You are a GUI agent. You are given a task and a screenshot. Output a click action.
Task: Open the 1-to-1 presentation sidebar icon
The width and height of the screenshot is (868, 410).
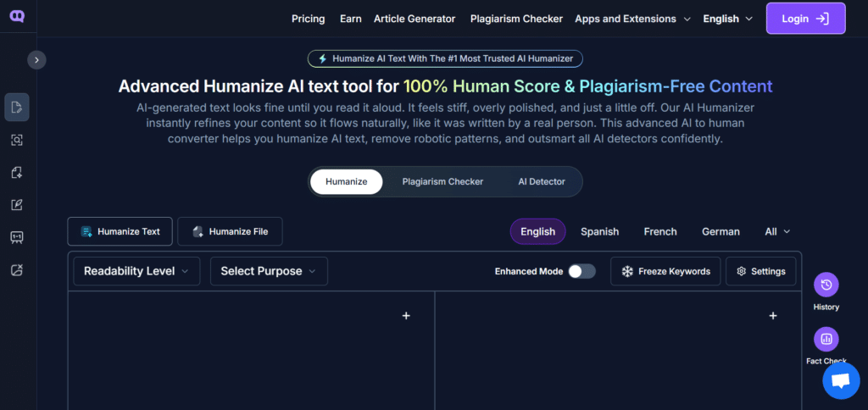pos(17,237)
